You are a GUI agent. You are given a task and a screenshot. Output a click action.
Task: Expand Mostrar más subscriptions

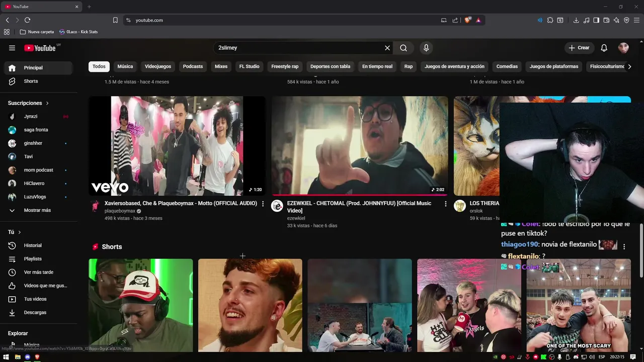click(x=38, y=210)
